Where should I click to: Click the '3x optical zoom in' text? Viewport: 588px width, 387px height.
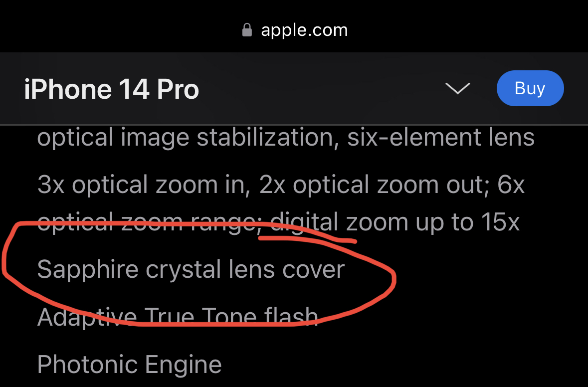[x=142, y=185]
